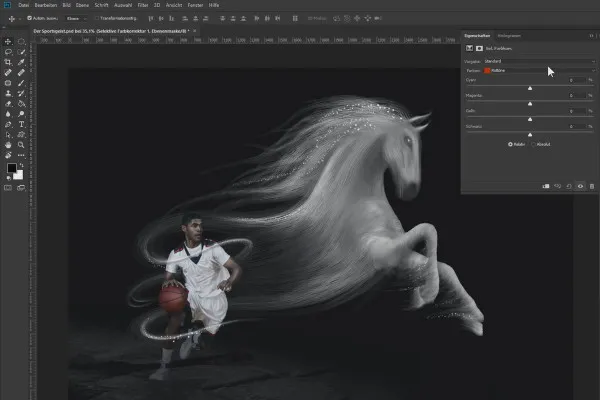Viewport: 600px width, 400px height.
Task: Enable the Transformationsstrg. checkbox
Action: (x=97, y=18)
